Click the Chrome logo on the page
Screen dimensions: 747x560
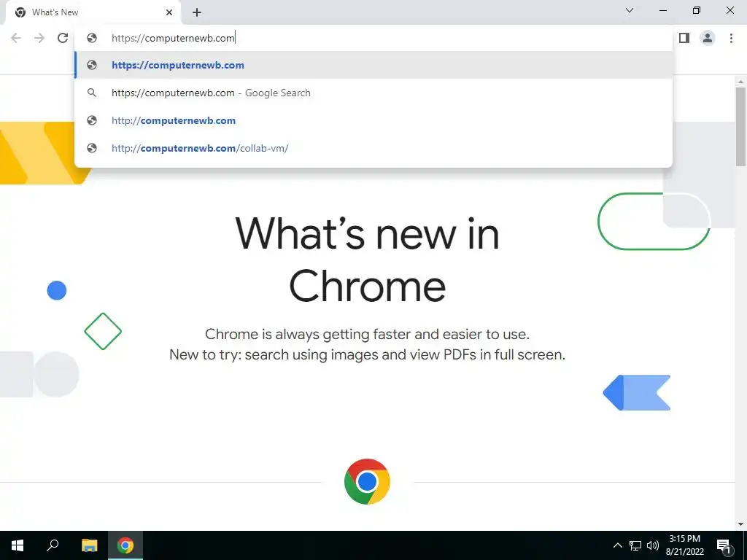pyautogui.click(x=368, y=481)
